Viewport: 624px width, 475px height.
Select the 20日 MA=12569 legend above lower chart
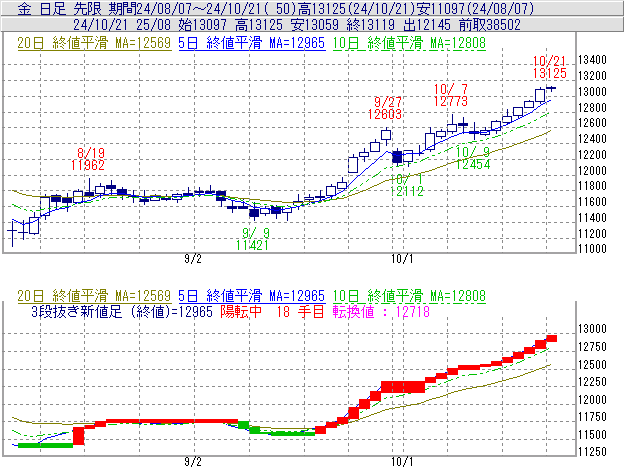tap(94, 296)
